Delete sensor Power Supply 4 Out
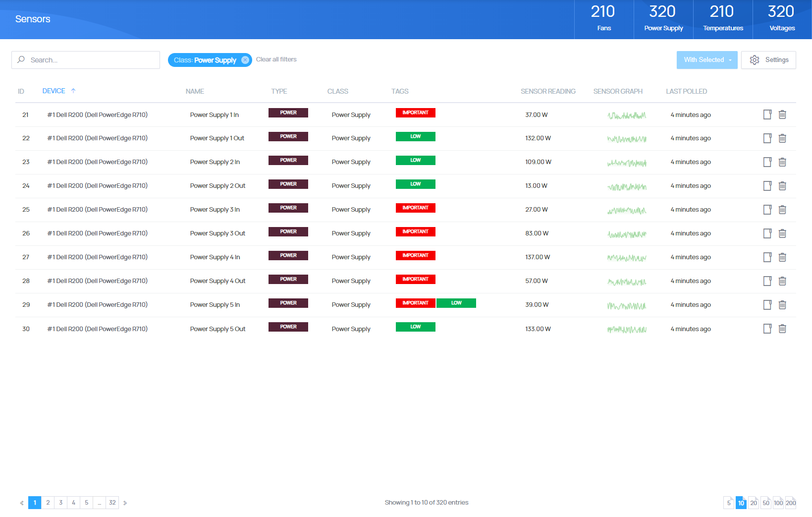 coord(782,281)
